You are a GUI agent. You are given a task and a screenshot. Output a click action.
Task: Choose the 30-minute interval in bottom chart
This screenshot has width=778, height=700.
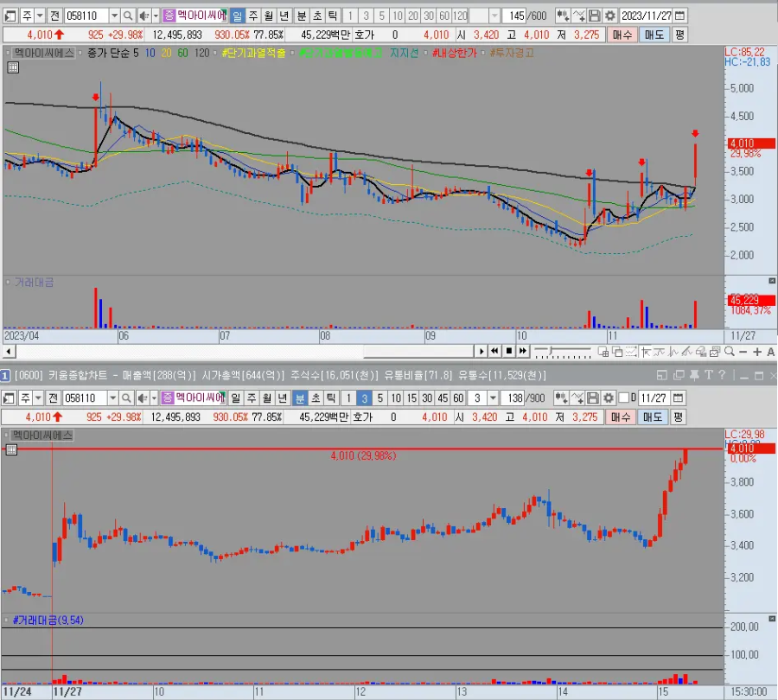427,398
